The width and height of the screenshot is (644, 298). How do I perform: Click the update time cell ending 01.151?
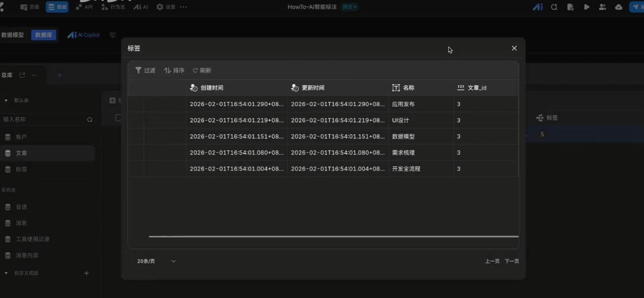pyautogui.click(x=338, y=136)
